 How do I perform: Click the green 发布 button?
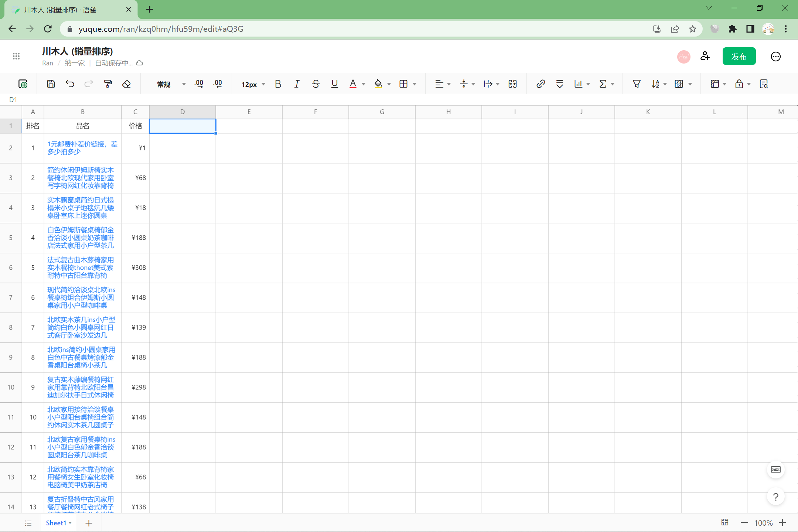(x=739, y=56)
